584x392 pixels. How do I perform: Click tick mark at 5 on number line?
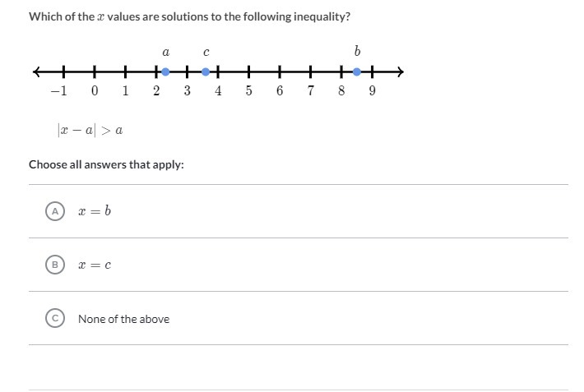coord(248,71)
